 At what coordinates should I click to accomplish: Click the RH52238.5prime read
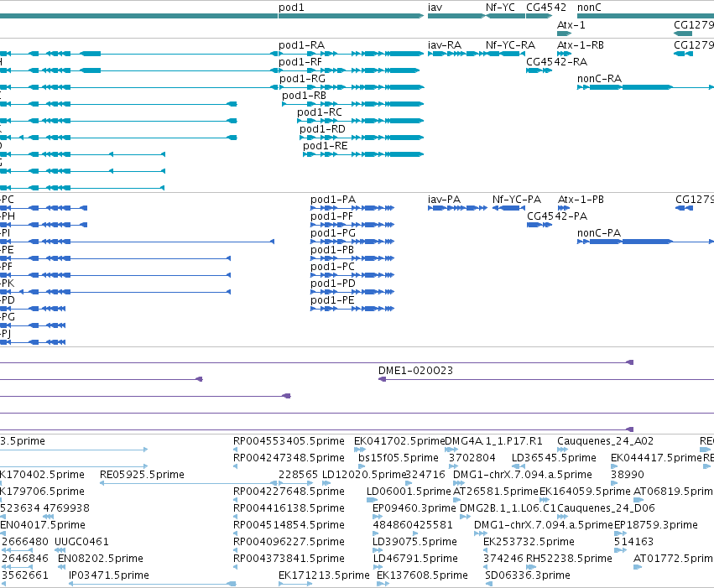pyautogui.click(x=531, y=567)
